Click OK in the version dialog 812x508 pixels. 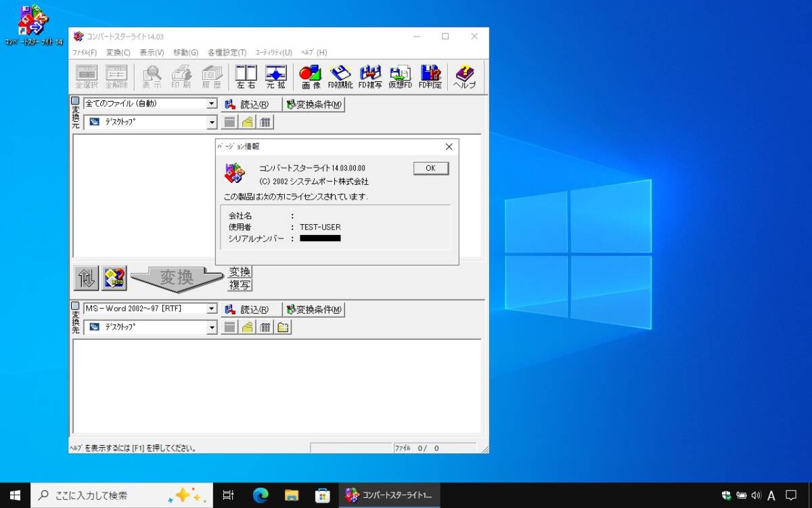click(431, 169)
